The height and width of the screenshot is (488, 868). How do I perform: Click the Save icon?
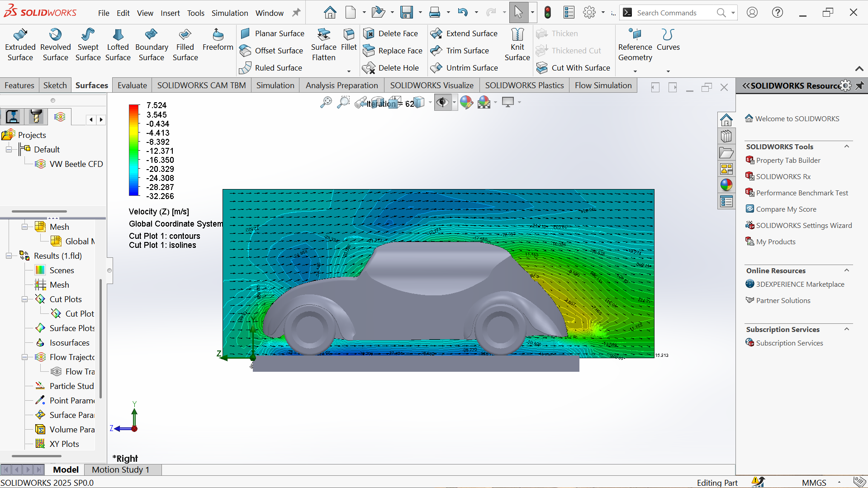click(x=406, y=13)
